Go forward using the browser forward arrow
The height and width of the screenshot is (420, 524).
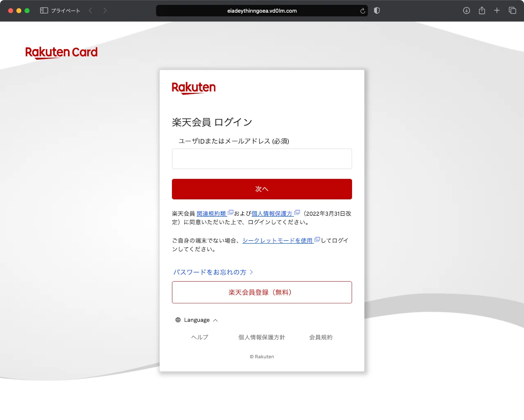[105, 11]
